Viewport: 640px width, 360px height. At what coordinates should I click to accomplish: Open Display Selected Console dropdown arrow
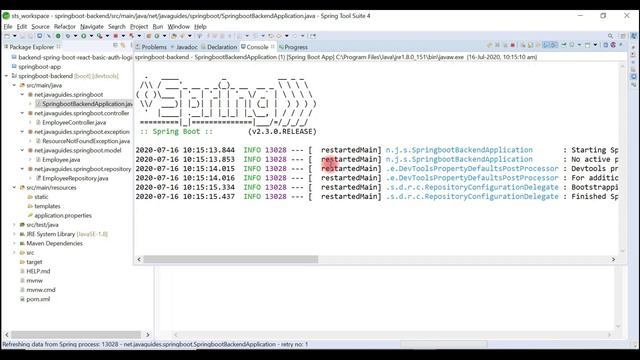[x=579, y=45]
